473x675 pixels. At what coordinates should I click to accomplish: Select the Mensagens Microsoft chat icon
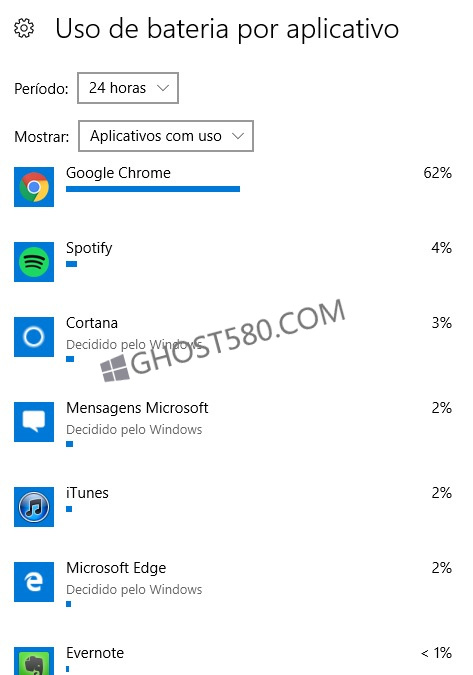(x=34, y=421)
